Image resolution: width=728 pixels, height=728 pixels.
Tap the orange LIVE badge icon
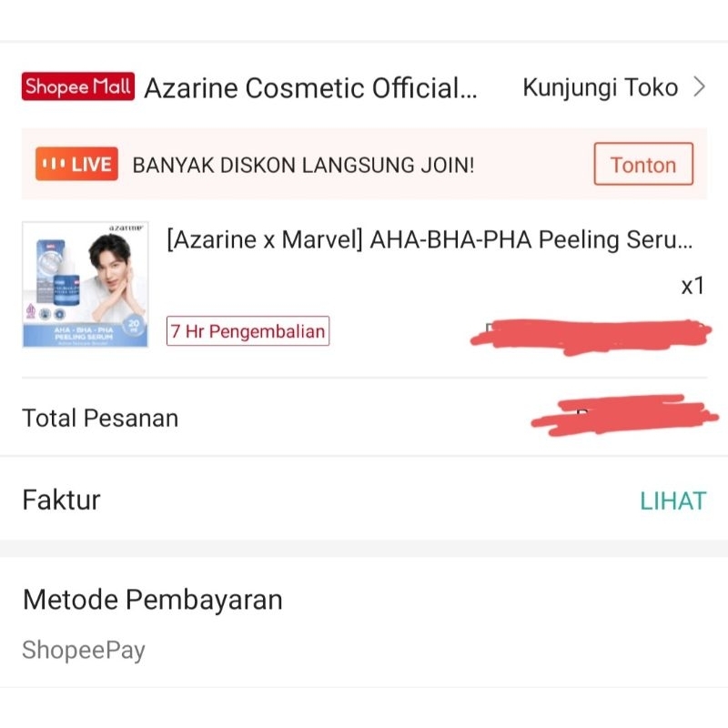point(76,165)
